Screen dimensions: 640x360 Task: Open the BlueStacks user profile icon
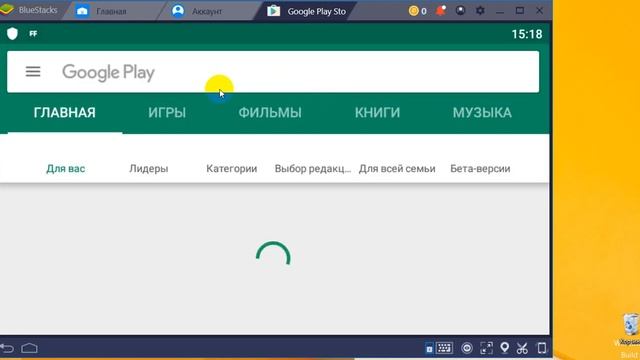click(x=460, y=11)
